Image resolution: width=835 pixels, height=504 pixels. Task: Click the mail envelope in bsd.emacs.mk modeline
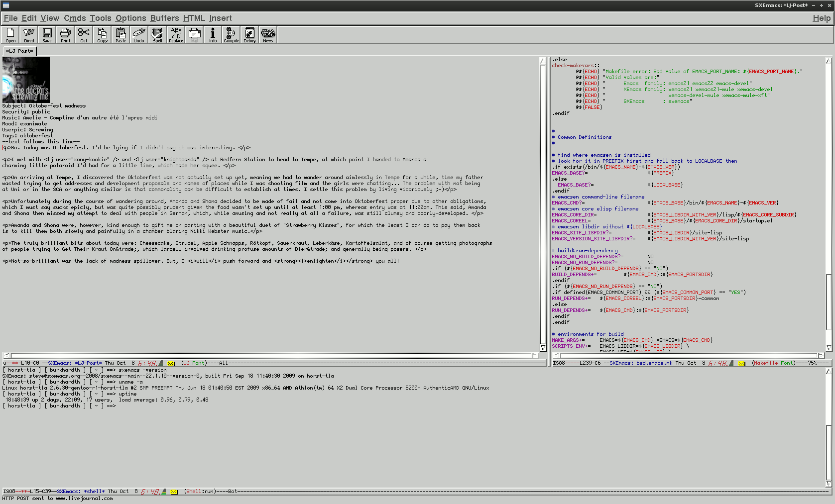(x=741, y=364)
